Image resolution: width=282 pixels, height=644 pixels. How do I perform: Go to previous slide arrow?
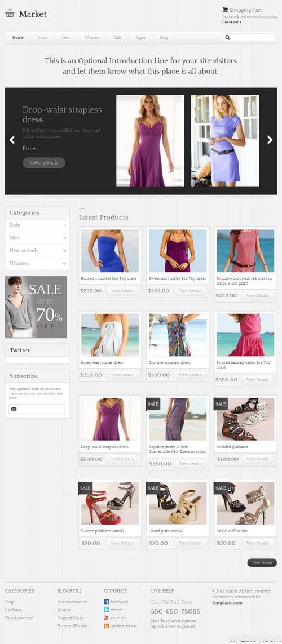point(12,140)
